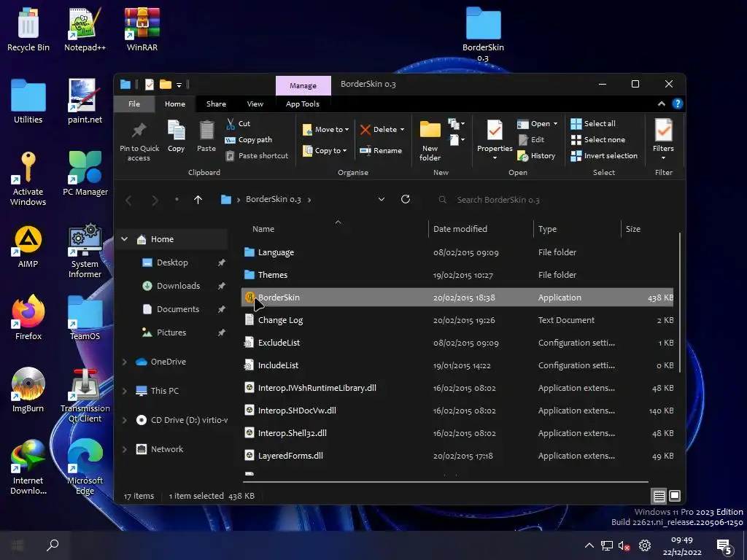
Task: Select the Interop.SHDocVw.dll file
Action: (457, 411)
